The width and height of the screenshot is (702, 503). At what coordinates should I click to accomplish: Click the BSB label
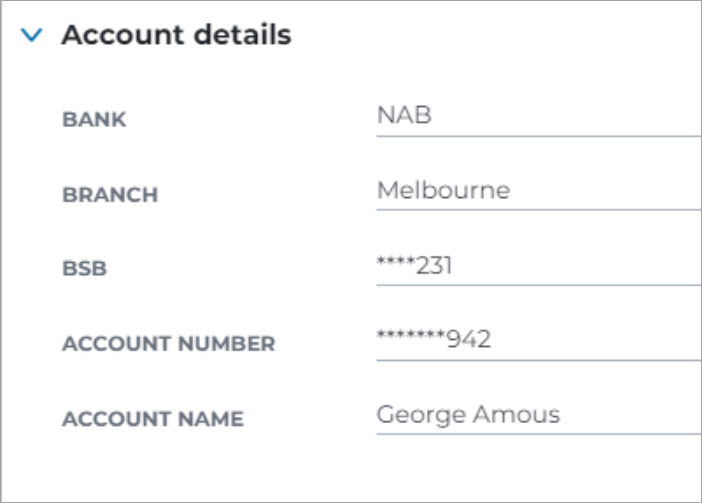[x=85, y=269]
